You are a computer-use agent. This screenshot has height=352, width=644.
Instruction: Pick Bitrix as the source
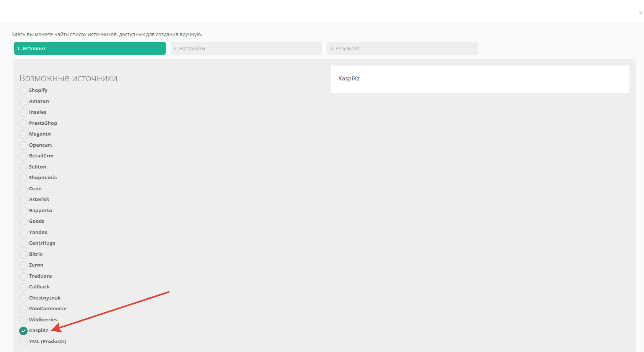(23, 255)
